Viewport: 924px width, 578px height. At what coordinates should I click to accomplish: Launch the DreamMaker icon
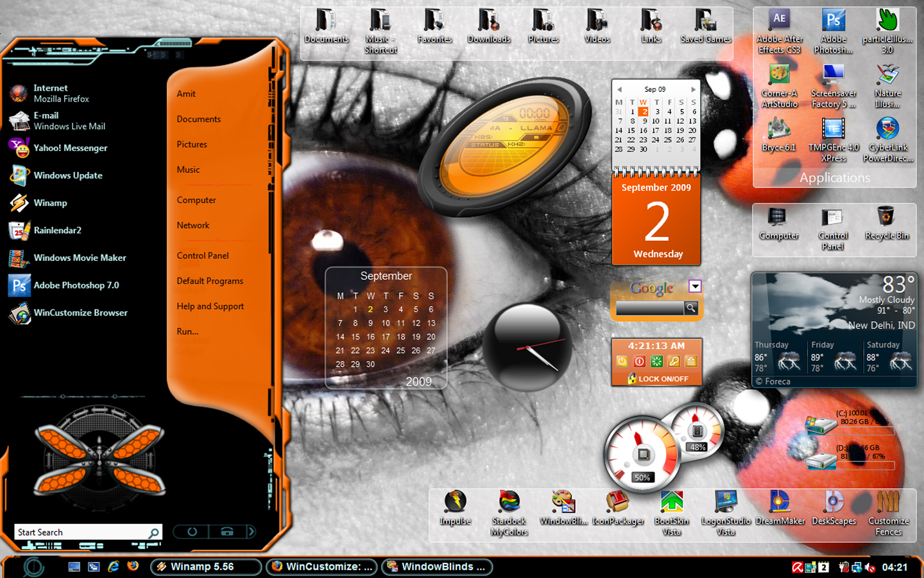(780, 508)
